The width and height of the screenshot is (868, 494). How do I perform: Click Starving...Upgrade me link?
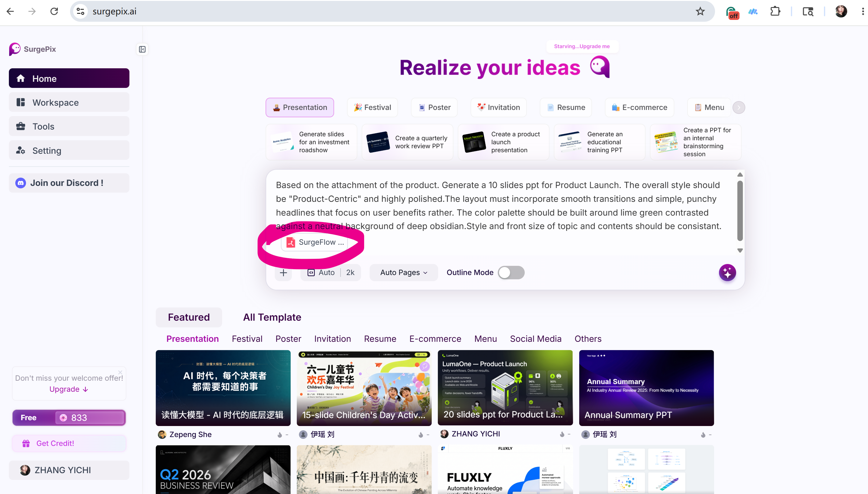582,46
